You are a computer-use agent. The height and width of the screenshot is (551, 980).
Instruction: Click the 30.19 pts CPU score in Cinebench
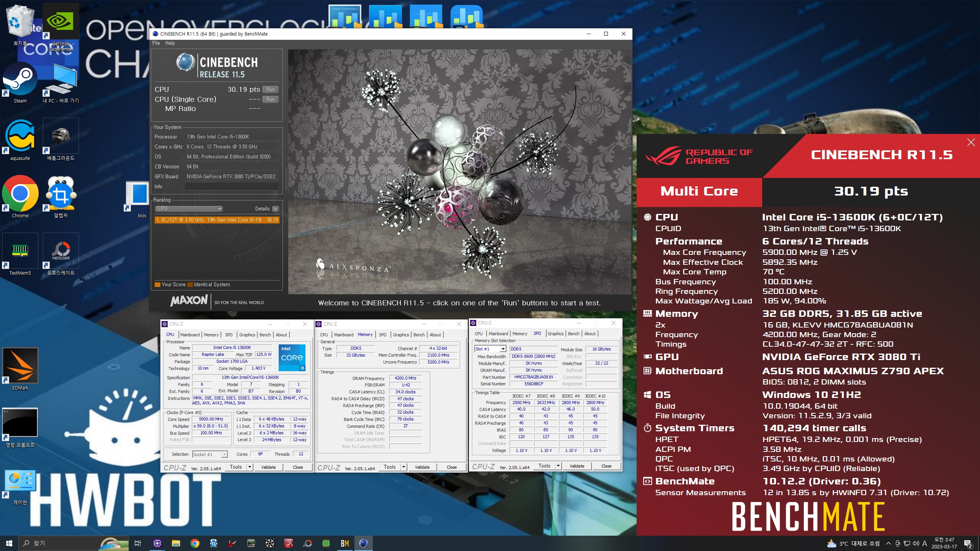coord(244,90)
